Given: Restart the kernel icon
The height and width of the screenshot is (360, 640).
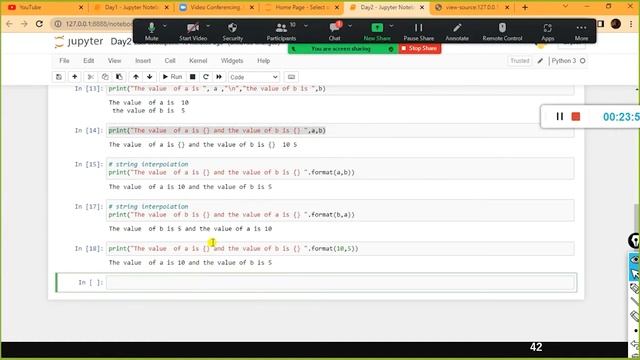Looking at the screenshot, I should (x=206, y=77).
